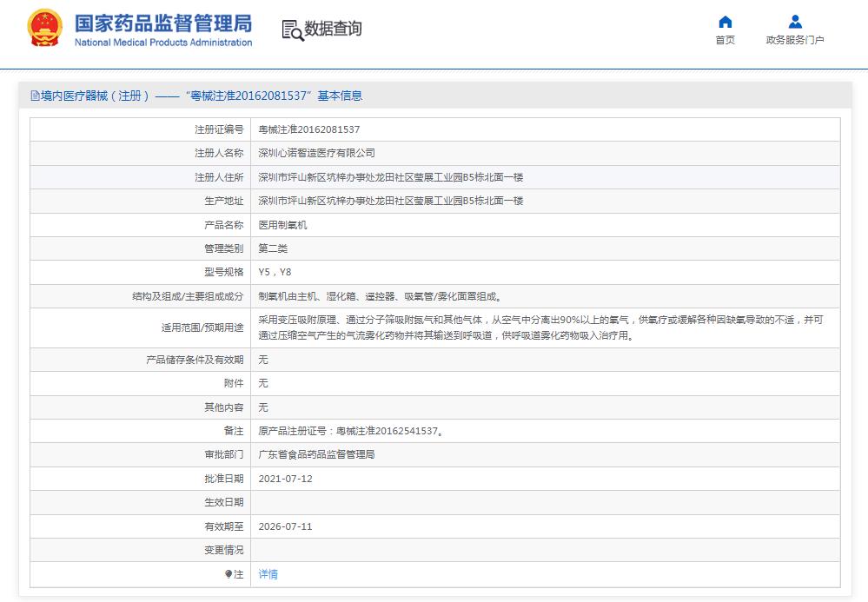
Task: Open the 详情 link in the note row
Action: point(268,574)
